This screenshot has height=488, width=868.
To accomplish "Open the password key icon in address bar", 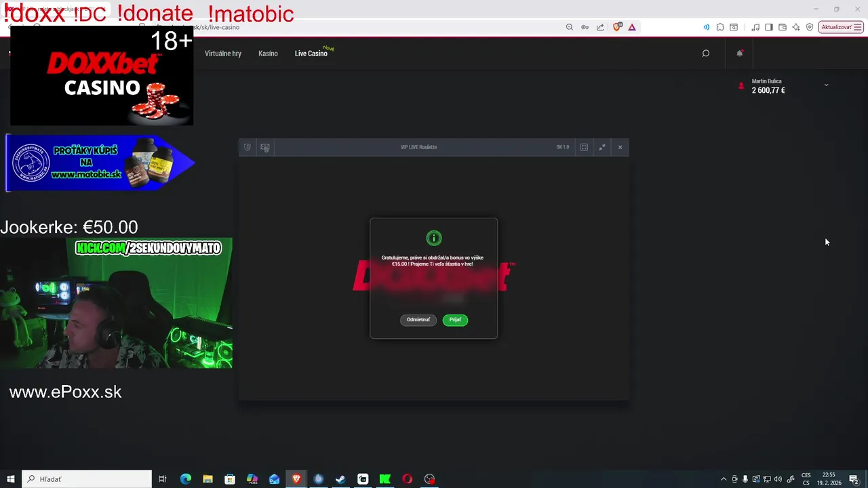I will [x=585, y=27].
